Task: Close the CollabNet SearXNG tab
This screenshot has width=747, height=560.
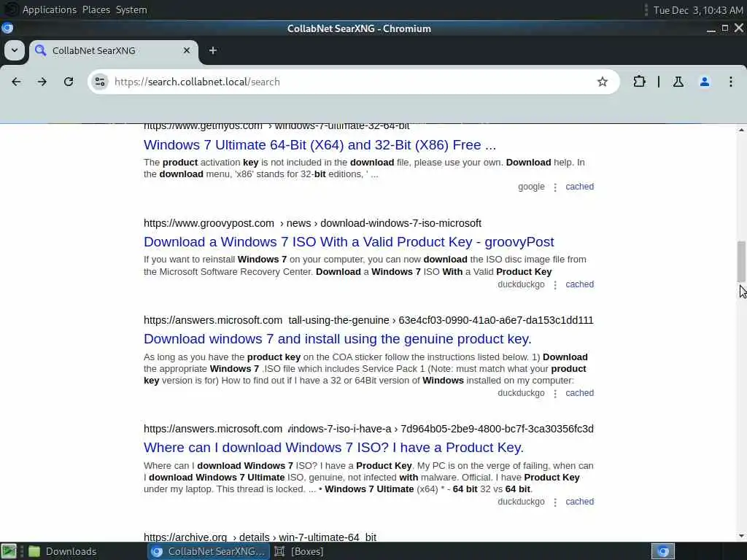Action: (x=187, y=50)
